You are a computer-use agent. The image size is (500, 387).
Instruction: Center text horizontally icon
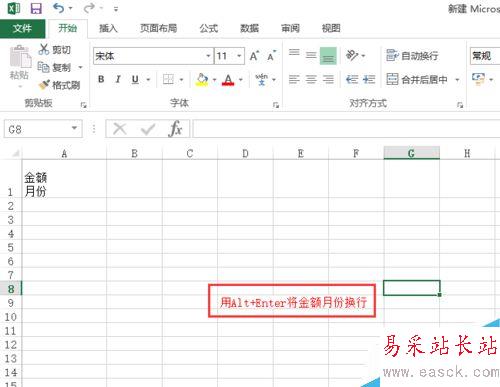point(311,79)
